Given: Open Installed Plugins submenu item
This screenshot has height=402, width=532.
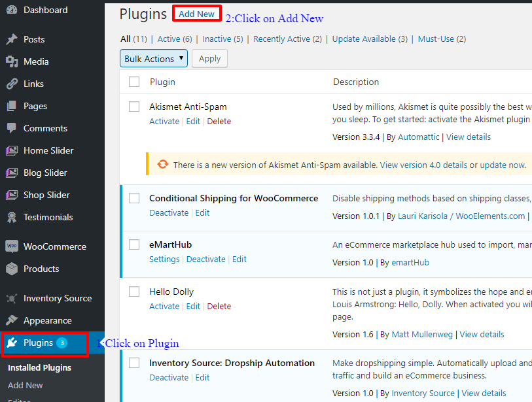Looking at the screenshot, I should (x=39, y=368).
